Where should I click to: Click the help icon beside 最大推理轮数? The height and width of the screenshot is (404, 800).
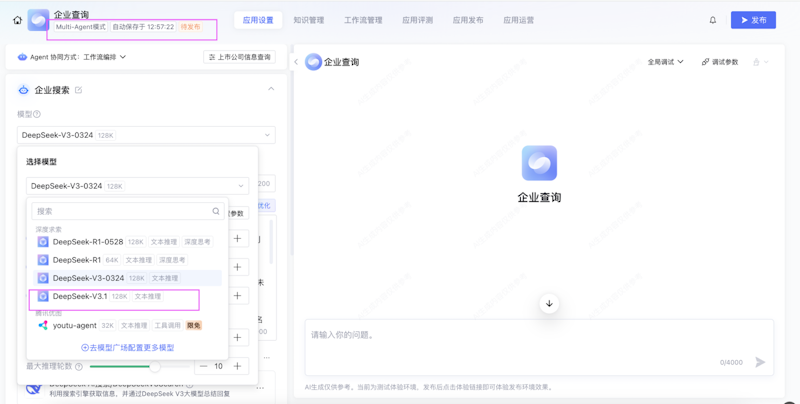point(79,366)
